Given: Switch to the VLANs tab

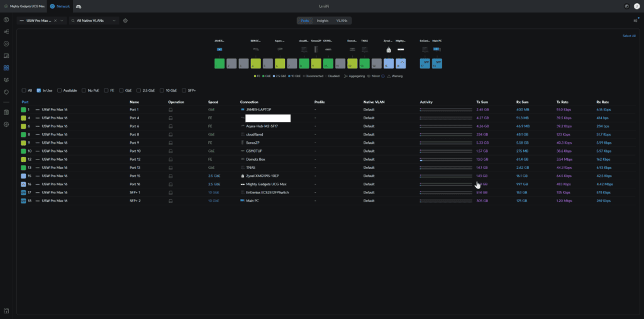Looking at the screenshot, I should [x=341, y=21].
